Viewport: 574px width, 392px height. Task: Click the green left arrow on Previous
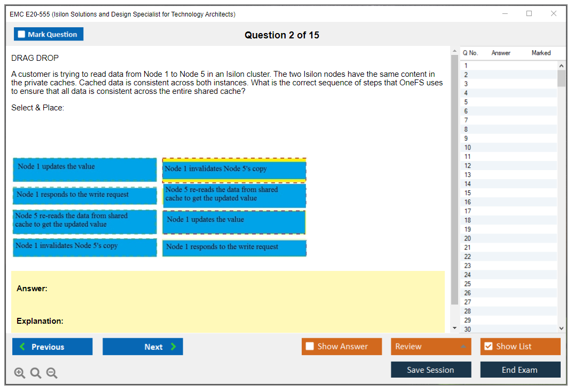tap(22, 347)
